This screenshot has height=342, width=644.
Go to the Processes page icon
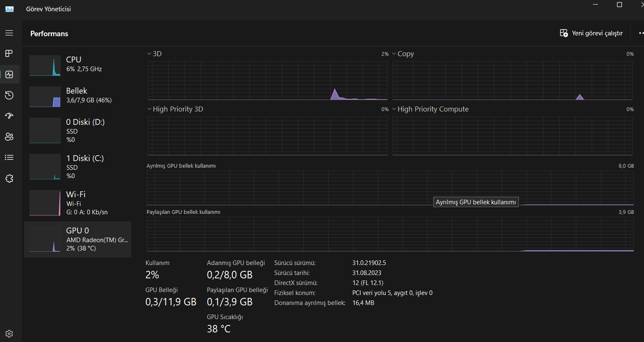pos(9,53)
